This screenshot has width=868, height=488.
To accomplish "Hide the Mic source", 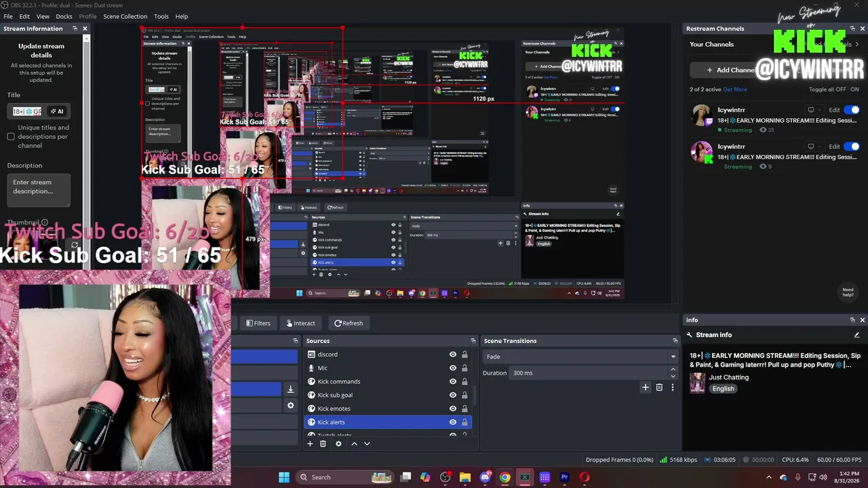I will pyautogui.click(x=453, y=368).
